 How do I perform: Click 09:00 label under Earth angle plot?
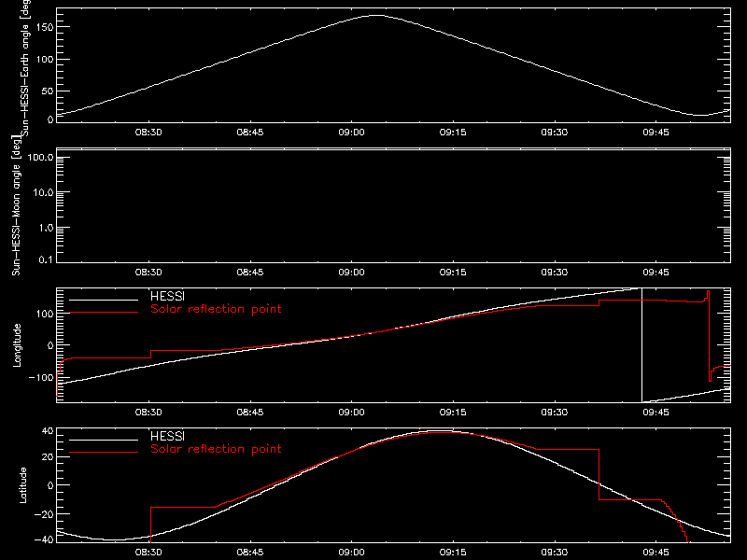point(352,133)
